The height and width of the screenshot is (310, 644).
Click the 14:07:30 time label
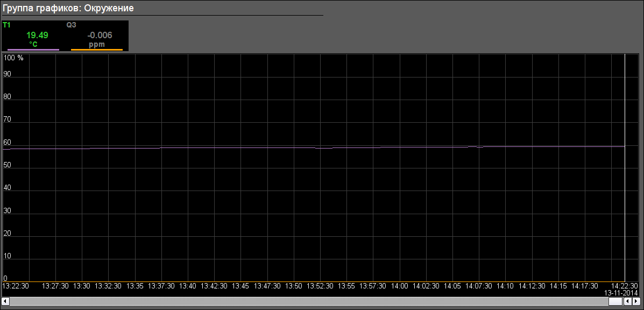coord(479,286)
